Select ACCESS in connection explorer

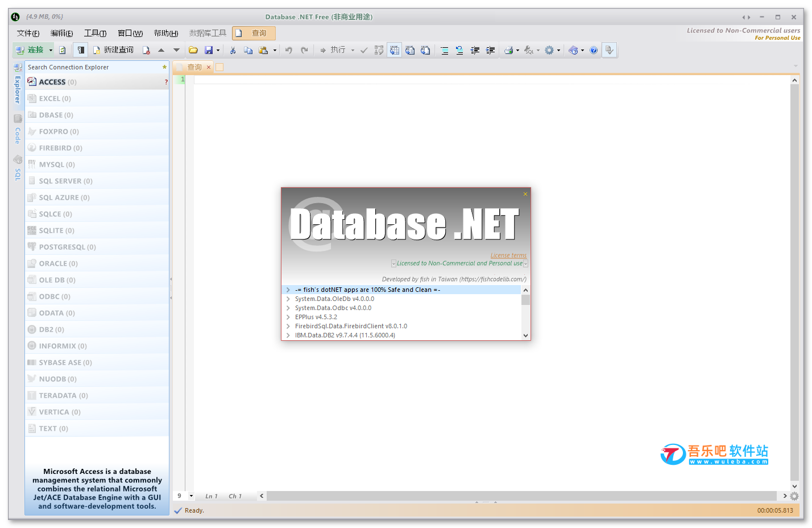pyautogui.click(x=97, y=82)
